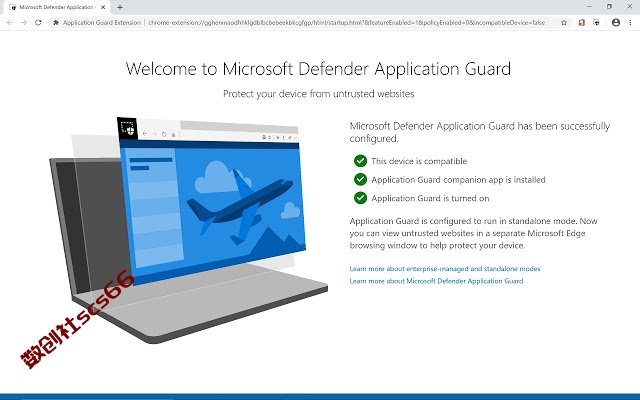Open a new tab with the plus button
Viewport: 640px width, 400px height.
(x=120, y=7)
